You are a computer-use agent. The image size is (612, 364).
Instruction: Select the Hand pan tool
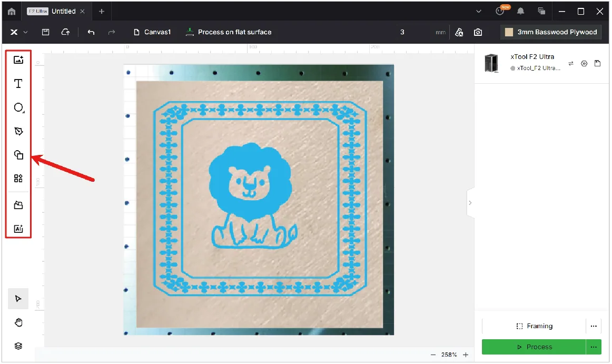pyautogui.click(x=18, y=322)
